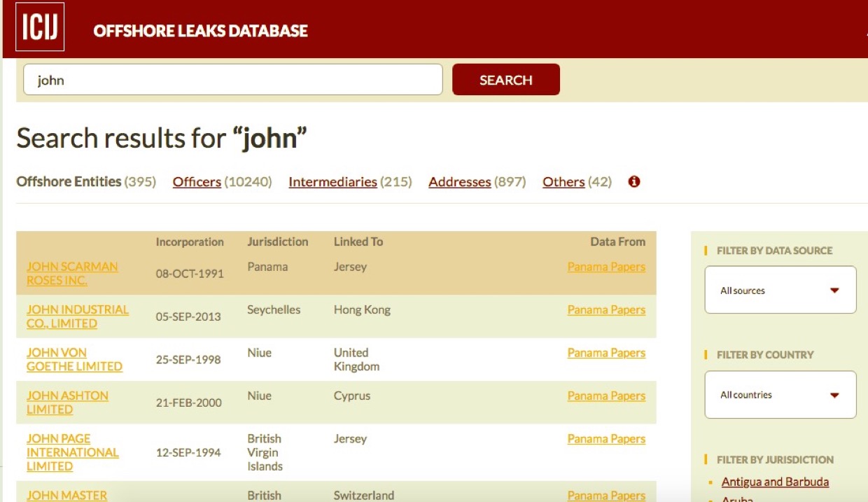Click the Filter by Country heading
This screenshot has width=868, height=502.
coord(765,355)
